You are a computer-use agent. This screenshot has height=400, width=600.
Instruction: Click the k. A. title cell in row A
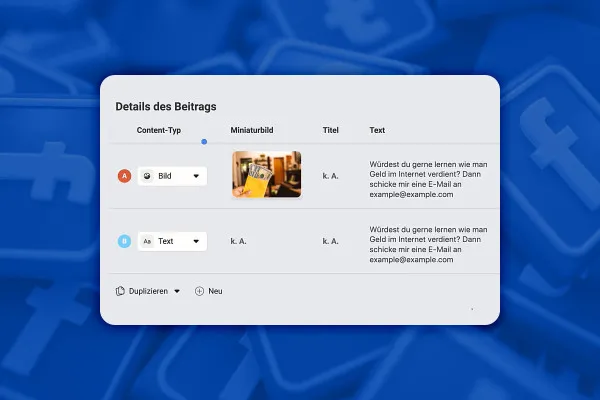[x=331, y=176]
